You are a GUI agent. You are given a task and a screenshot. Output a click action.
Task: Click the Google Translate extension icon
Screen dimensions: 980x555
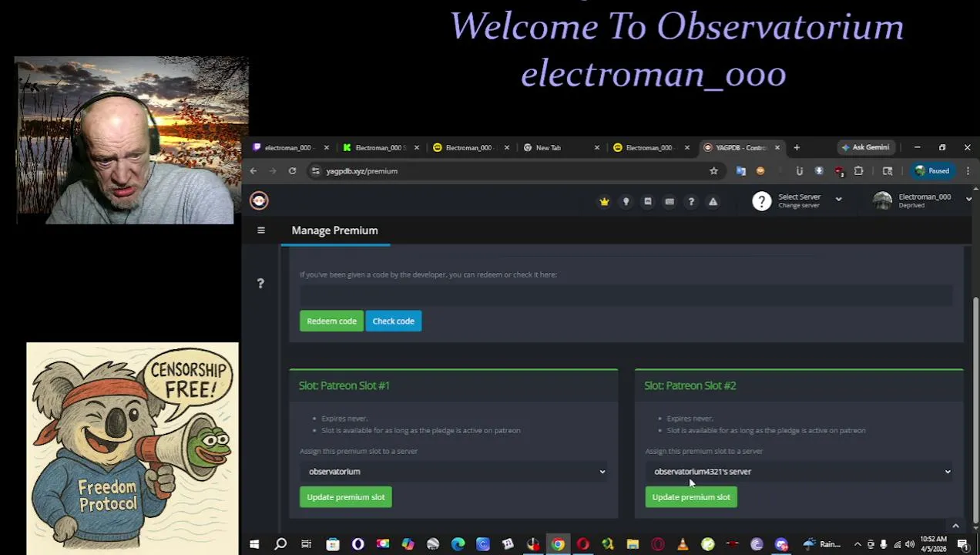coord(741,171)
